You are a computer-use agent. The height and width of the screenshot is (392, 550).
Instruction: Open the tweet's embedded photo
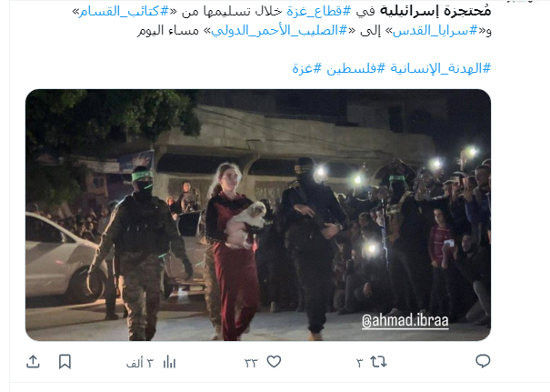tap(258, 215)
